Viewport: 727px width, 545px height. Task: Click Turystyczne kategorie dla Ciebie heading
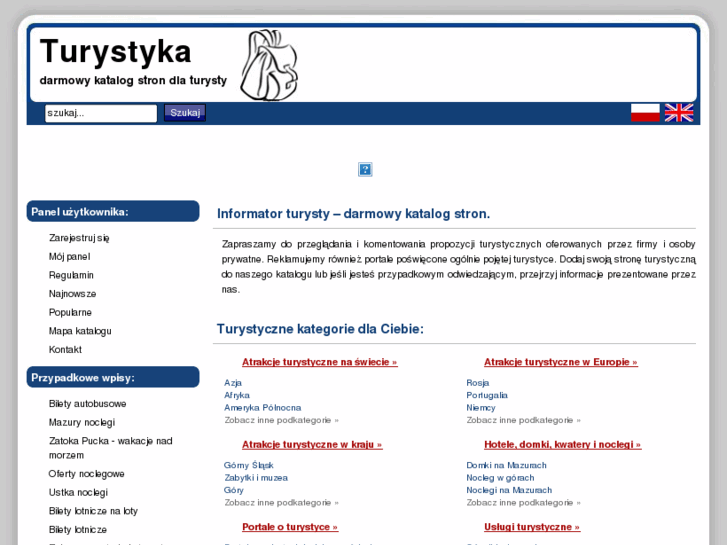(320, 329)
